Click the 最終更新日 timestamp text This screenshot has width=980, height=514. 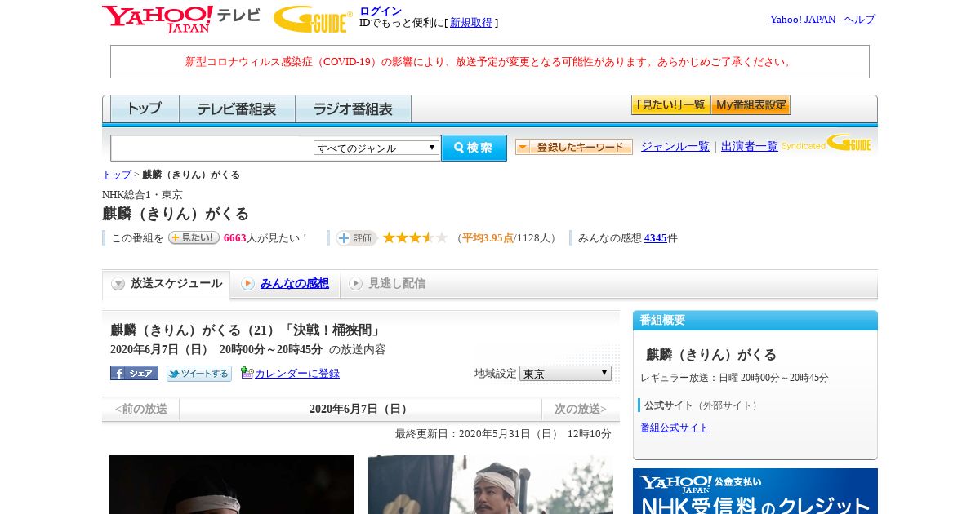pos(503,434)
